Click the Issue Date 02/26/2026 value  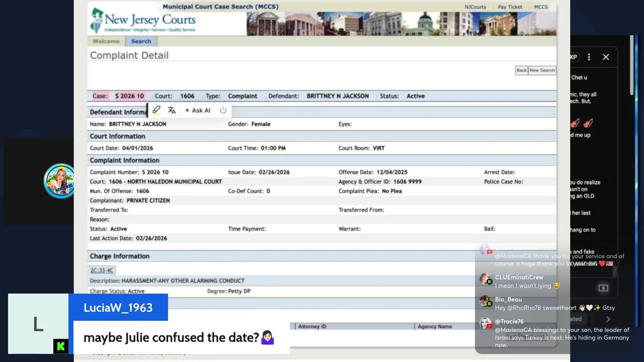coord(274,172)
